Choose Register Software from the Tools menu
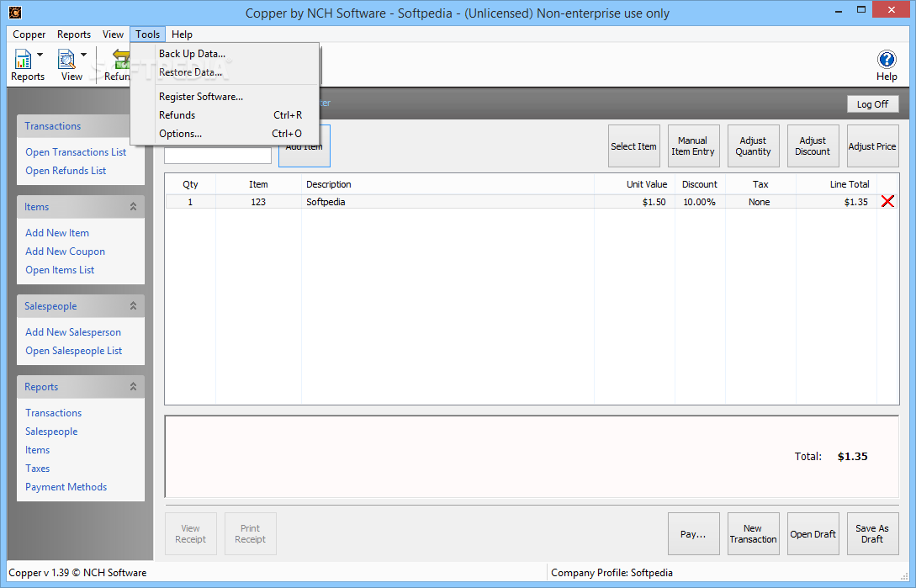 pyautogui.click(x=225, y=97)
